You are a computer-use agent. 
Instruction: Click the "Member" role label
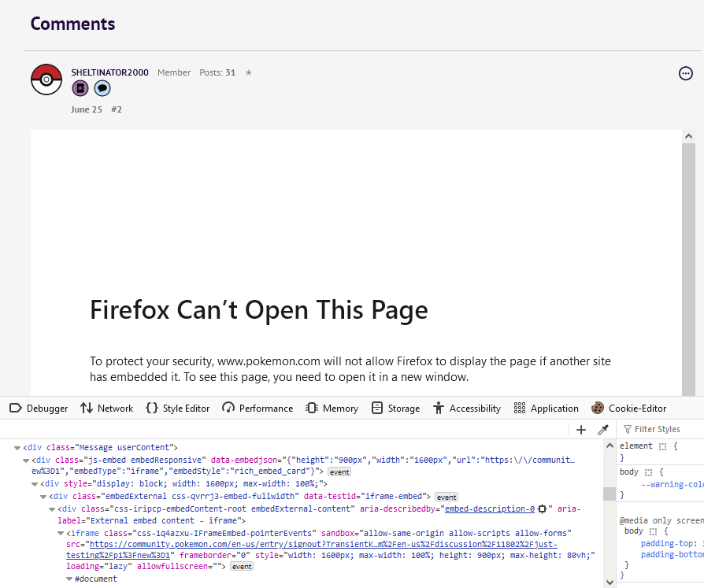click(x=174, y=72)
